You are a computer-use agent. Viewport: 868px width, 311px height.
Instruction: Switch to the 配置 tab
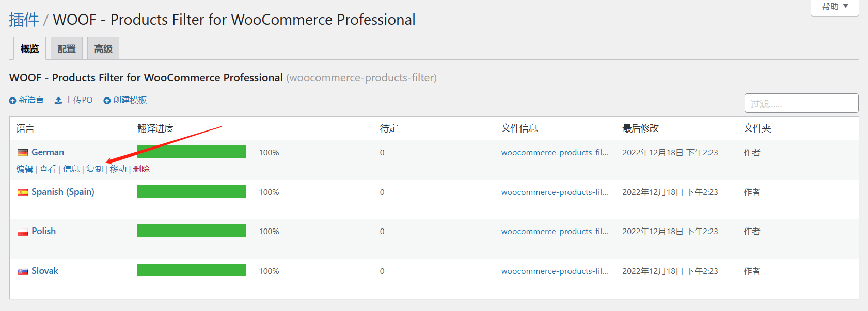click(67, 49)
